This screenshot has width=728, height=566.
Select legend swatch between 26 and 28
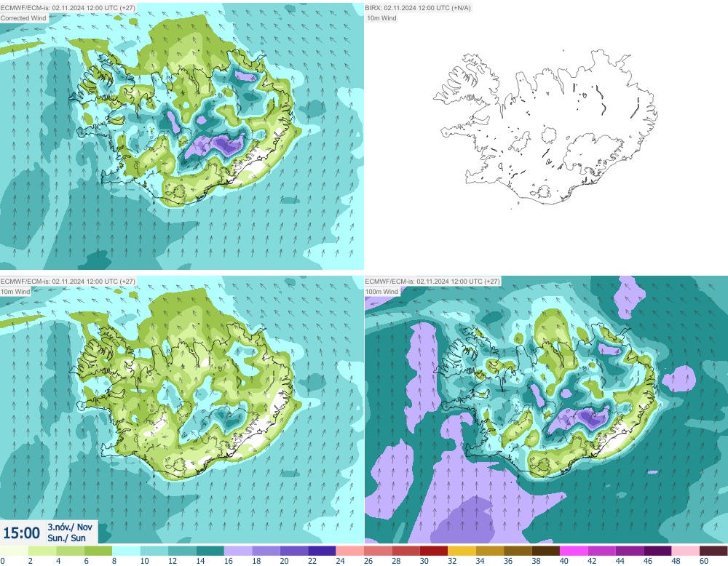378,551
